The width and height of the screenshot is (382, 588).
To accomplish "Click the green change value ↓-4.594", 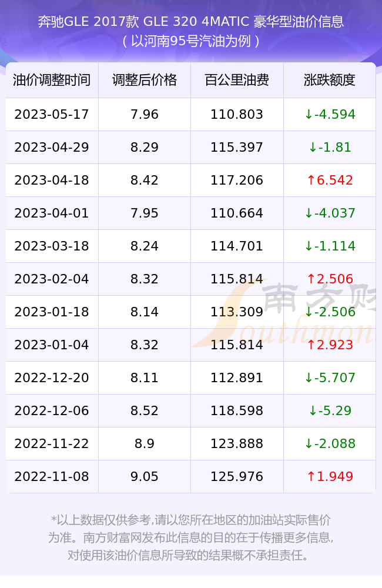I will click(330, 115).
